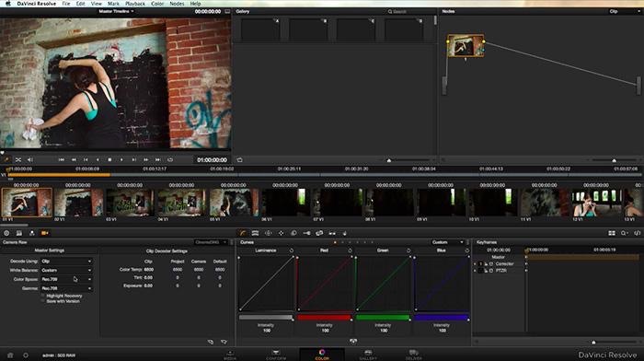The height and width of the screenshot is (361, 644).
Task: Click the loop playback icon
Action: [170, 159]
